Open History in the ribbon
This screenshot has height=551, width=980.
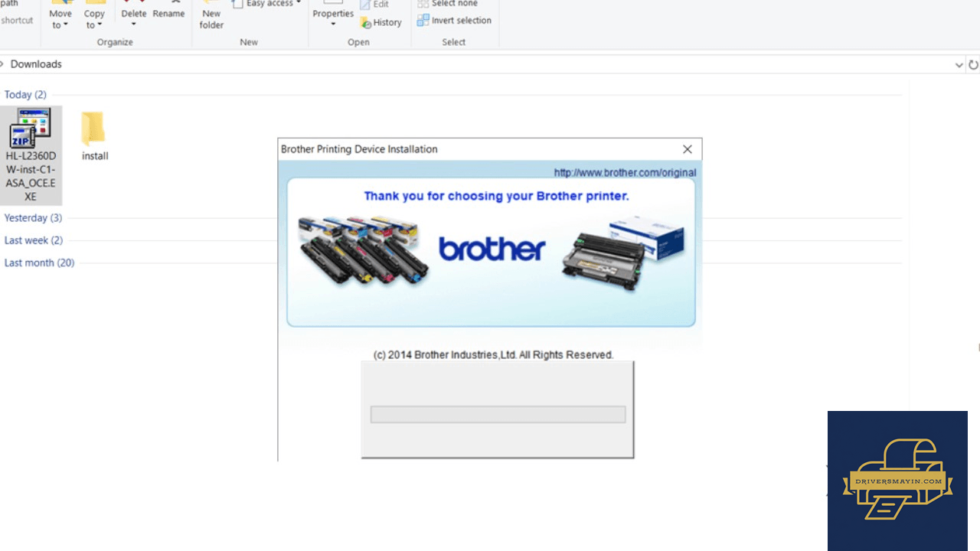click(381, 22)
